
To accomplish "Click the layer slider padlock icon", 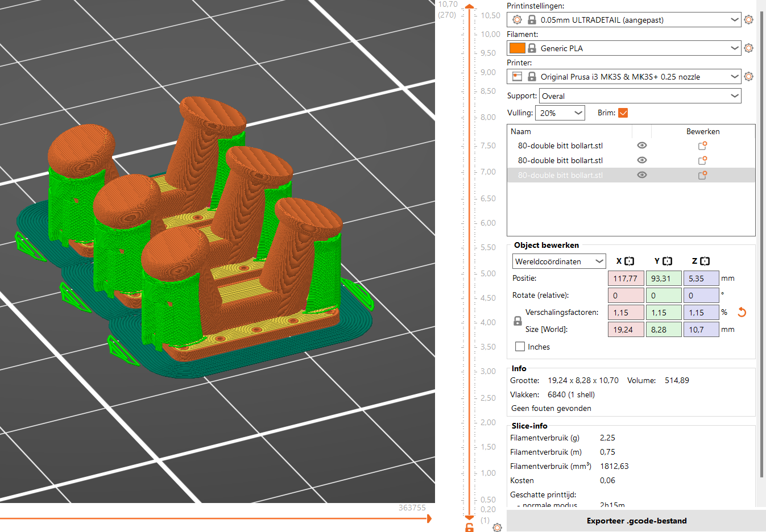I will [469, 527].
